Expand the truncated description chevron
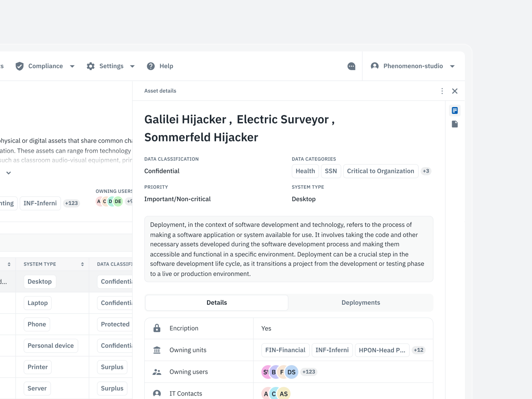This screenshot has height=399, width=532. (x=9, y=173)
